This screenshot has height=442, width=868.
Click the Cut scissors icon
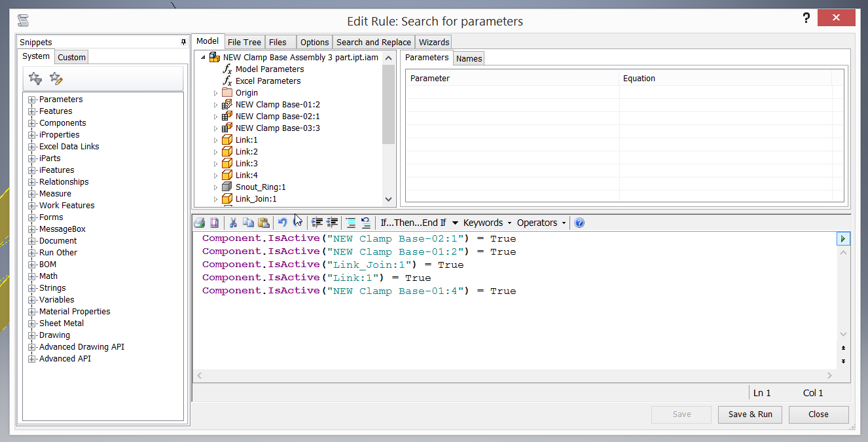(233, 223)
